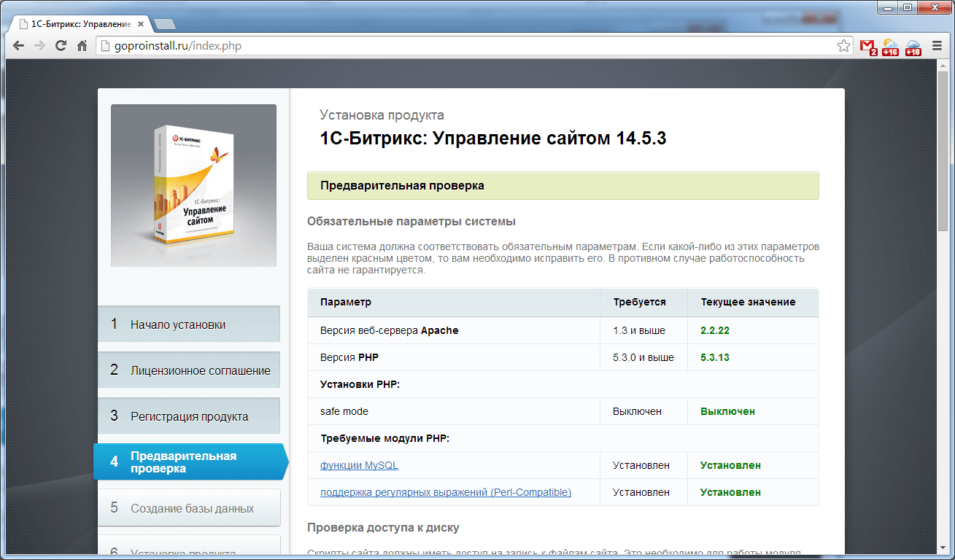Click the product title Управление сайтом 14.5.3

[493, 138]
